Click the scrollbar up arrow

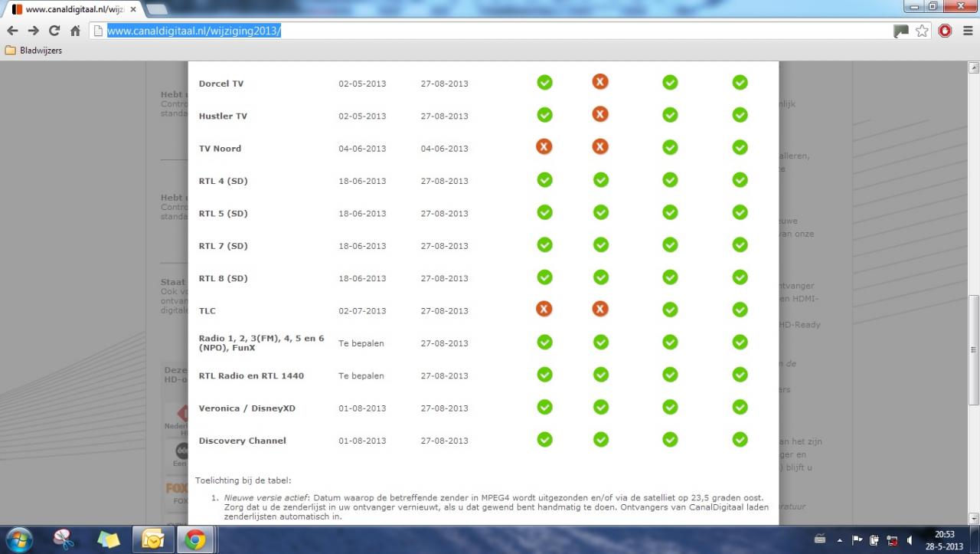tap(974, 67)
